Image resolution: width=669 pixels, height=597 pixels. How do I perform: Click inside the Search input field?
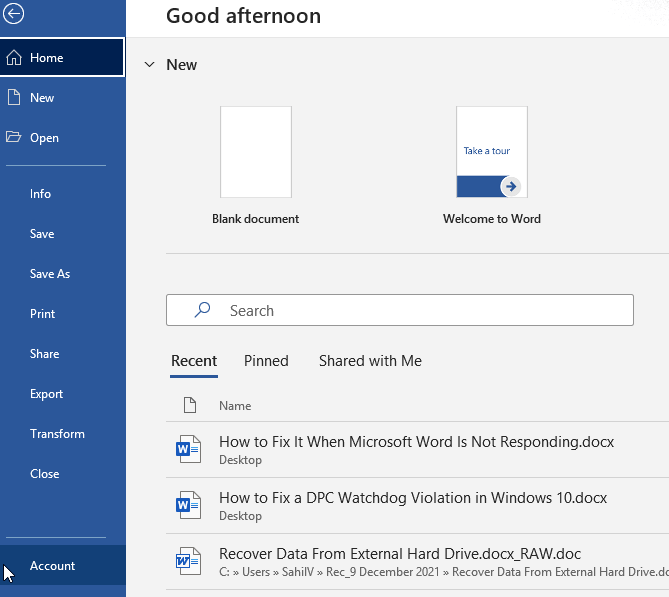pyautogui.click(x=400, y=310)
